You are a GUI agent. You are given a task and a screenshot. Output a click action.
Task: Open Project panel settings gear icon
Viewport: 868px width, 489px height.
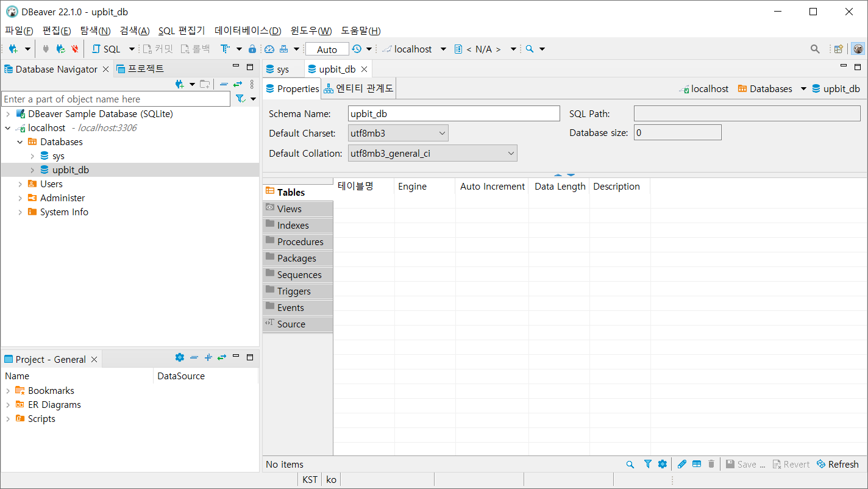point(179,358)
